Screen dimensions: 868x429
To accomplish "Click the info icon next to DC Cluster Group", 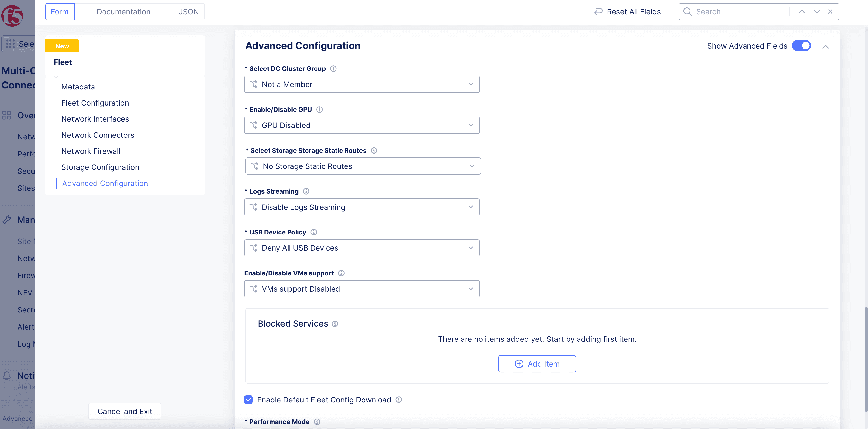I will point(333,68).
